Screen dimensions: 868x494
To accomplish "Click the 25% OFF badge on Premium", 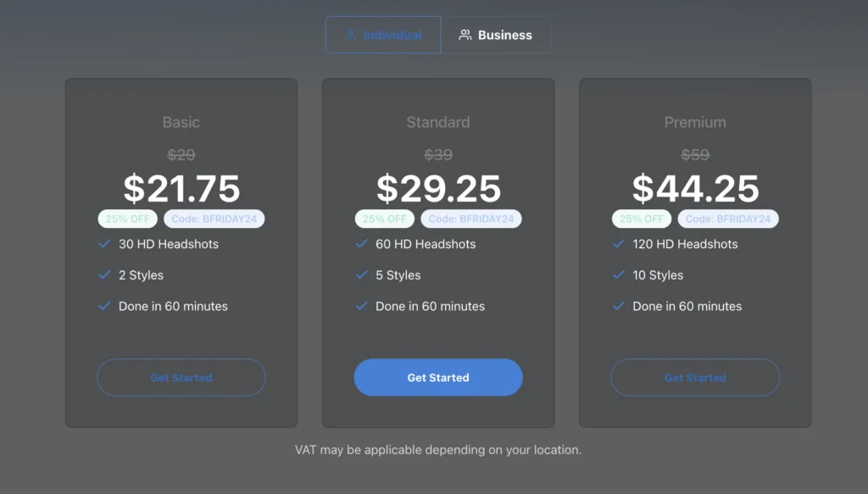I will (x=642, y=219).
